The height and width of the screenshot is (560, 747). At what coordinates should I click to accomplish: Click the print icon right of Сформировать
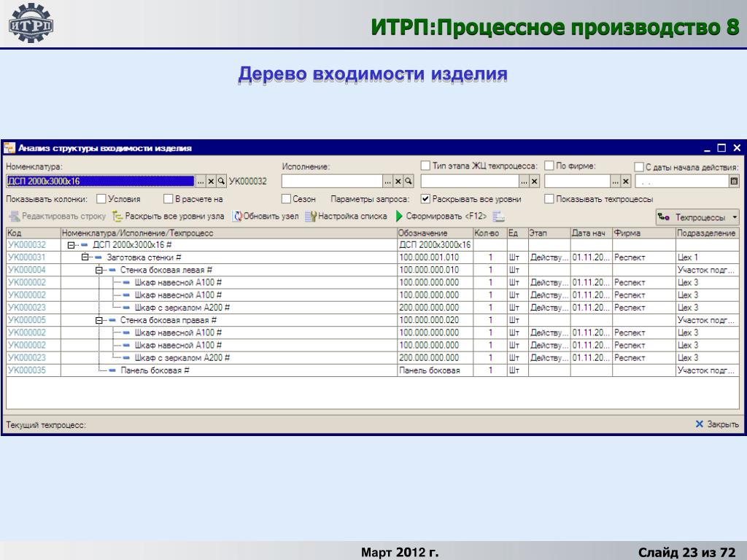point(498,216)
